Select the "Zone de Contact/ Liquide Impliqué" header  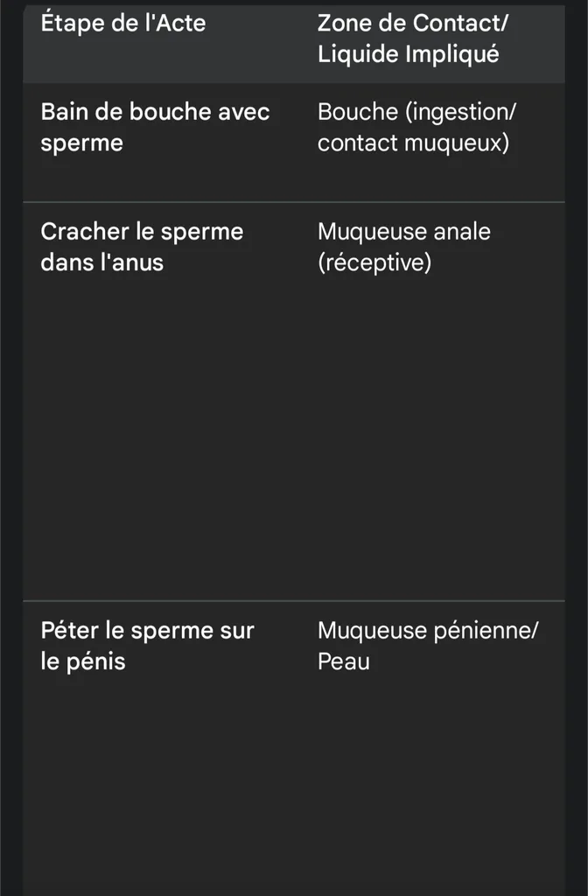pyautogui.click(x=413, y=38)
